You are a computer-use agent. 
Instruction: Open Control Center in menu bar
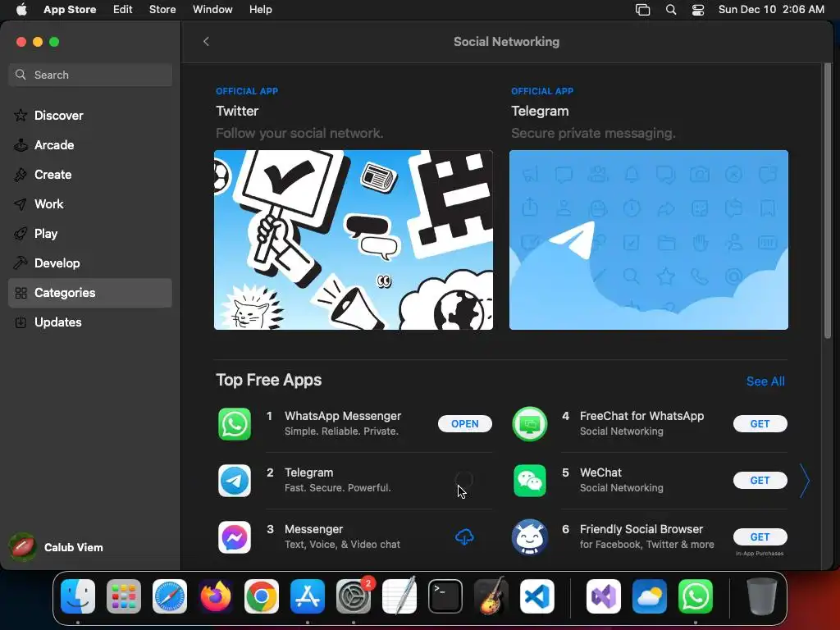click(698, 10)
